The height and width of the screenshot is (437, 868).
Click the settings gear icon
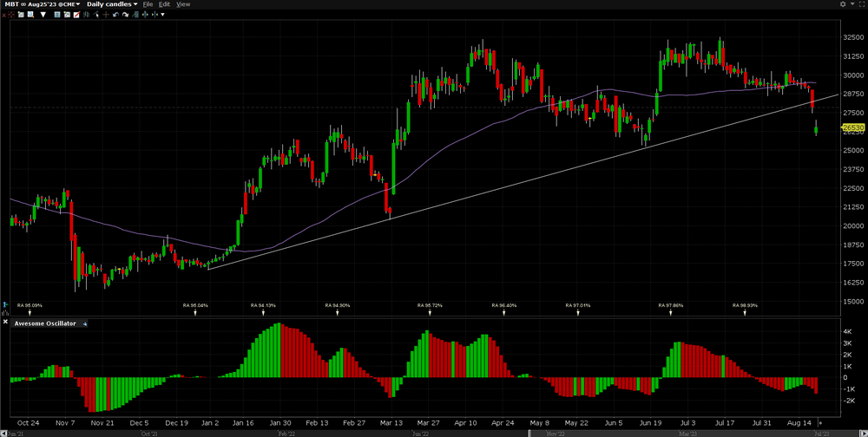point(842,4)
